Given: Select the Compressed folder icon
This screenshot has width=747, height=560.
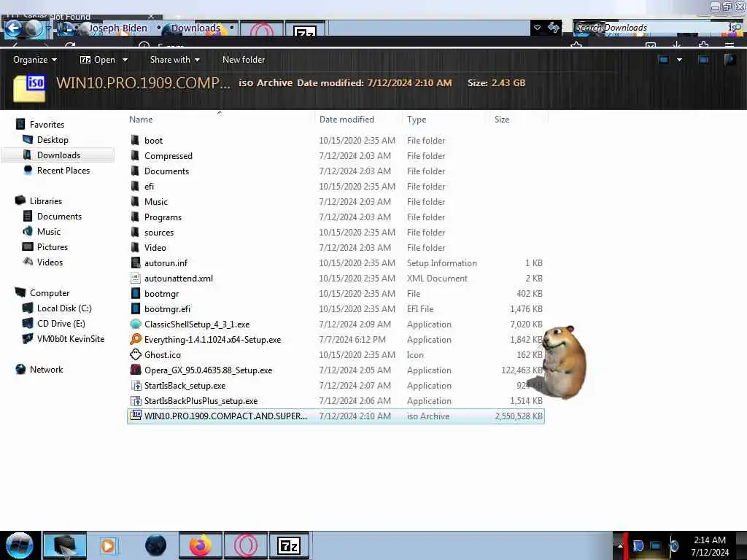Looking at the screenshot, I should tap(135, 156).
